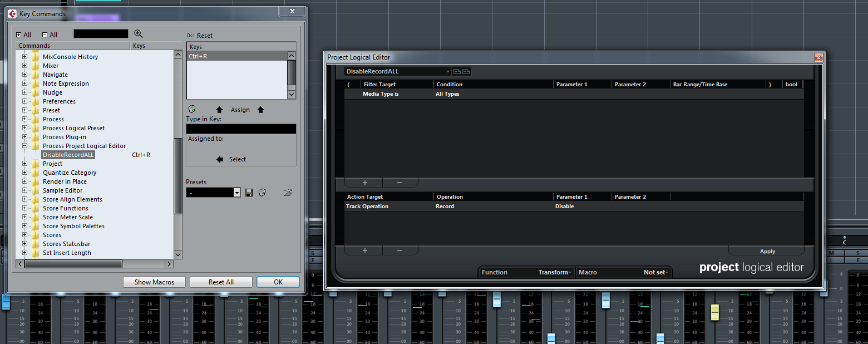Select the DisableRecordALL command entry

(x=68, y=155)
